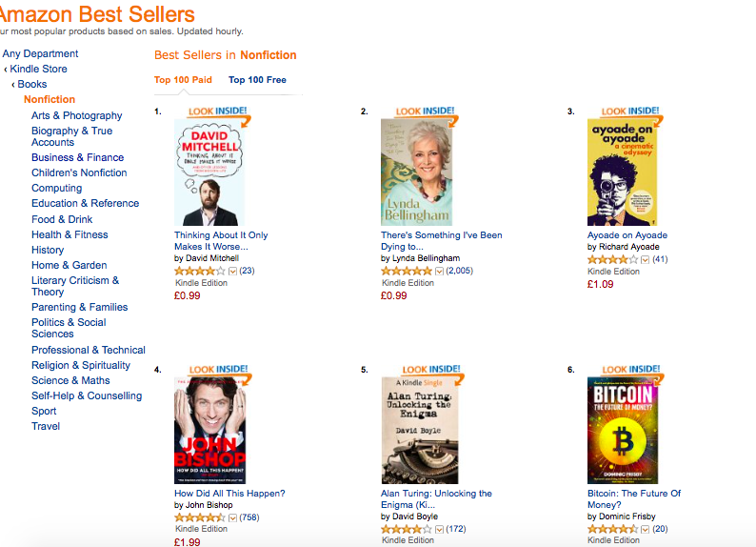This screenshot has width=756, height=547.
Task: Select the Top 100 Paid tab
Action: pyautogui.click(x=183, y=80)
